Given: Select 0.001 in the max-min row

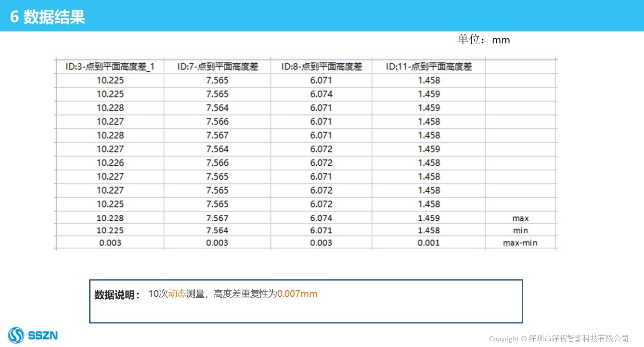Looking at the screenshot, I should [x=429, y=243].
